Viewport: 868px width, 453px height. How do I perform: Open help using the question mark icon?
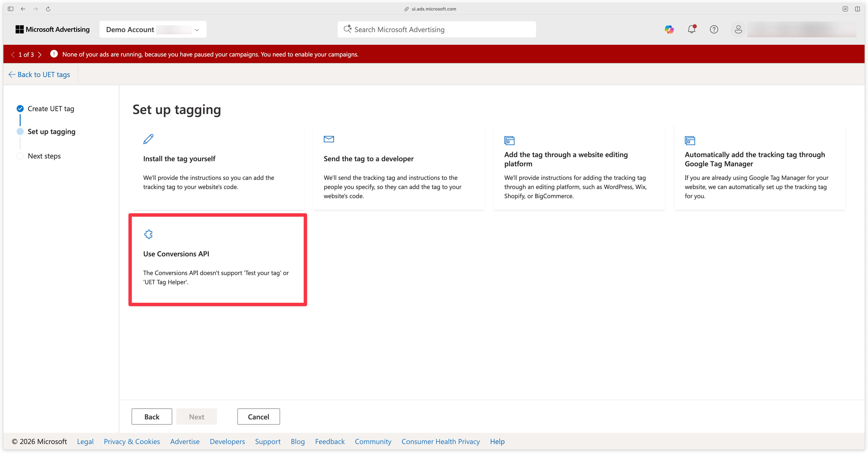pos(714,29)
